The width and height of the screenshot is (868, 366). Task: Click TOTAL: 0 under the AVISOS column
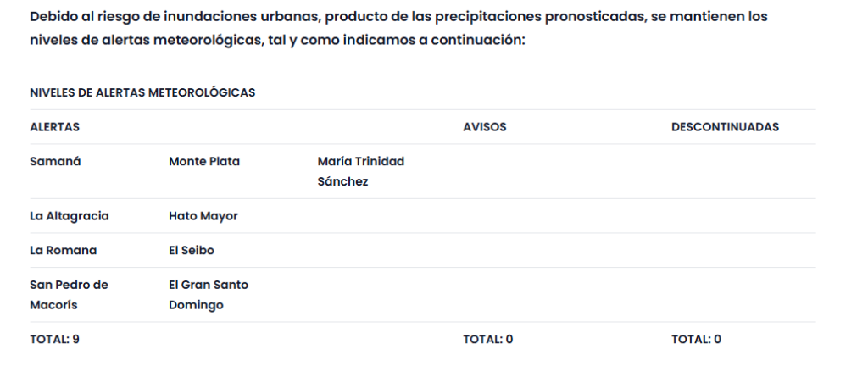pyautogui.click(x=487, y=339)
